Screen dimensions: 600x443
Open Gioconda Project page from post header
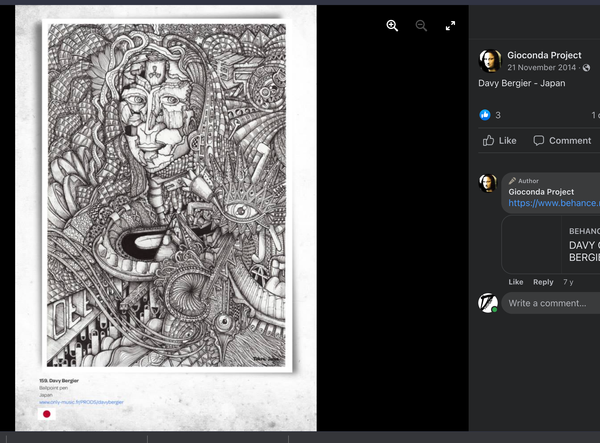pyautogui.click(x=544, y=55)
